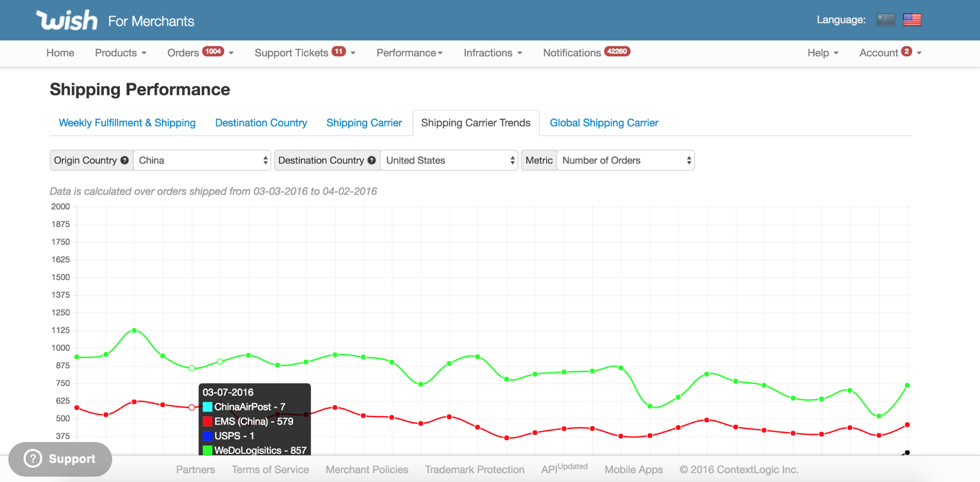Image resolution: width=980 pixels, height=482 pixels.
Task: Click the © 2016 ContextLogic Inc. text
Action: (739, 470)
